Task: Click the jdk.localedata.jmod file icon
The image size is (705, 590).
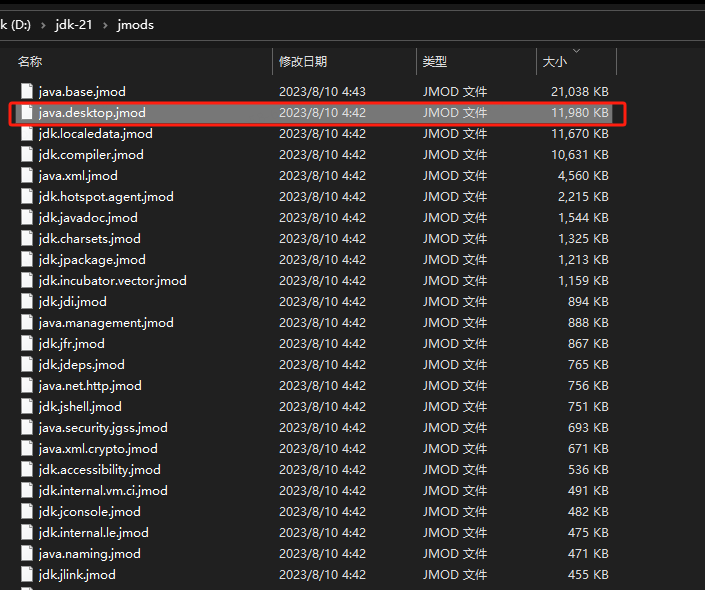Action: 27,134
